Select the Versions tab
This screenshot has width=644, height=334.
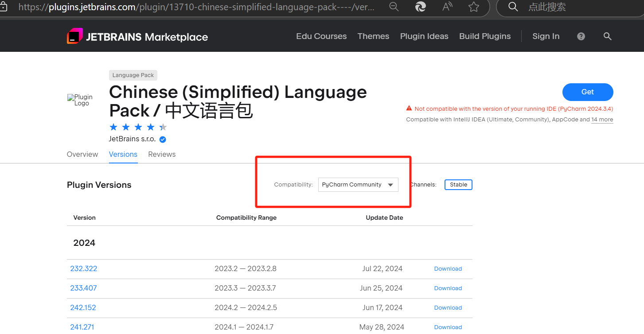(123, 154)
